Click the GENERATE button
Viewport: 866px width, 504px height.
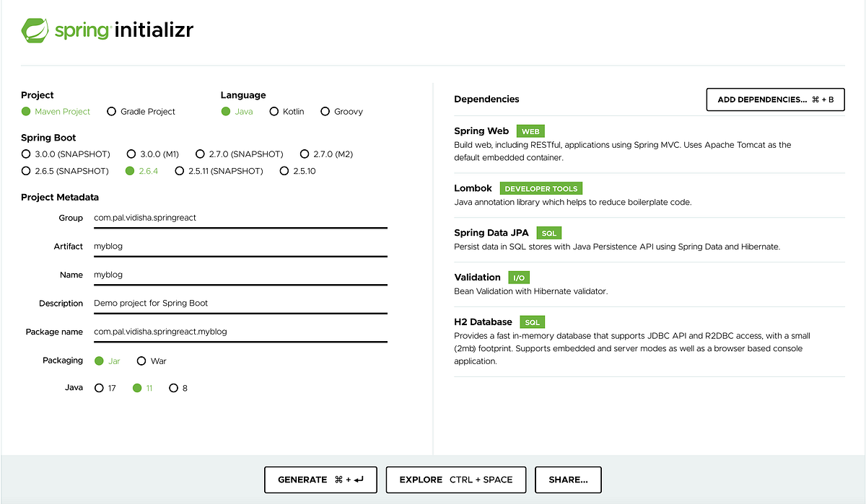[x=320, y=479]
